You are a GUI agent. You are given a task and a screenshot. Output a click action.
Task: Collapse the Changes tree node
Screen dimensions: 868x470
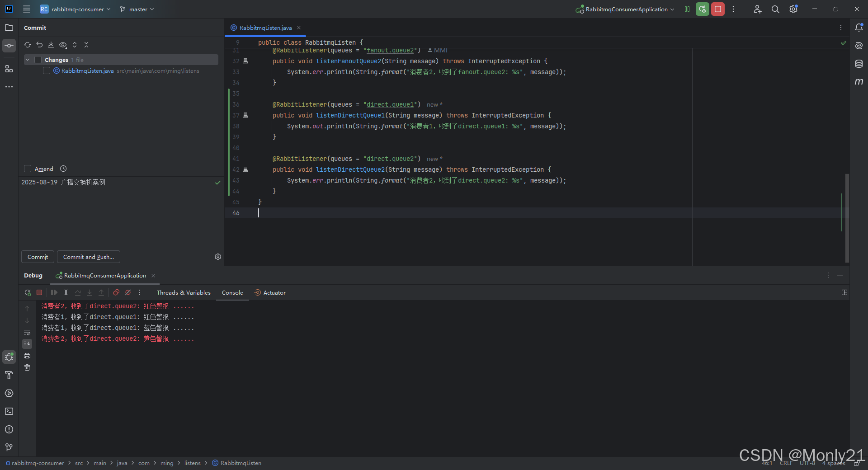(28, 60)
